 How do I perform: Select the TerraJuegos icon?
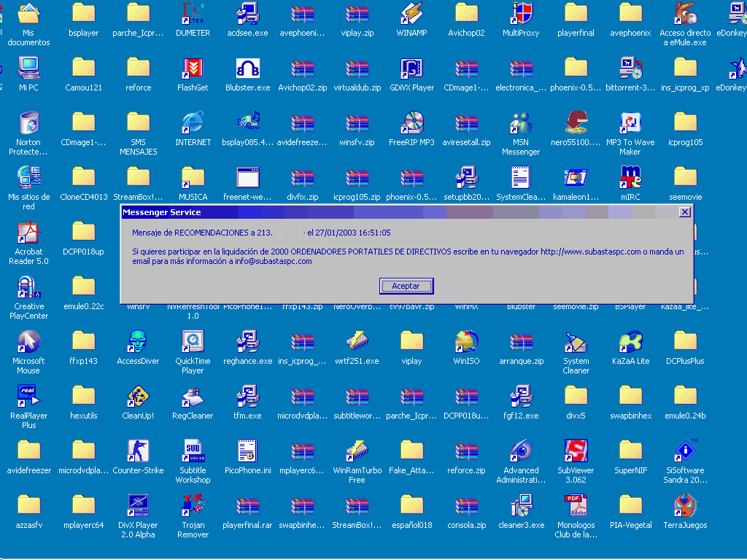(x=685, y=506)
